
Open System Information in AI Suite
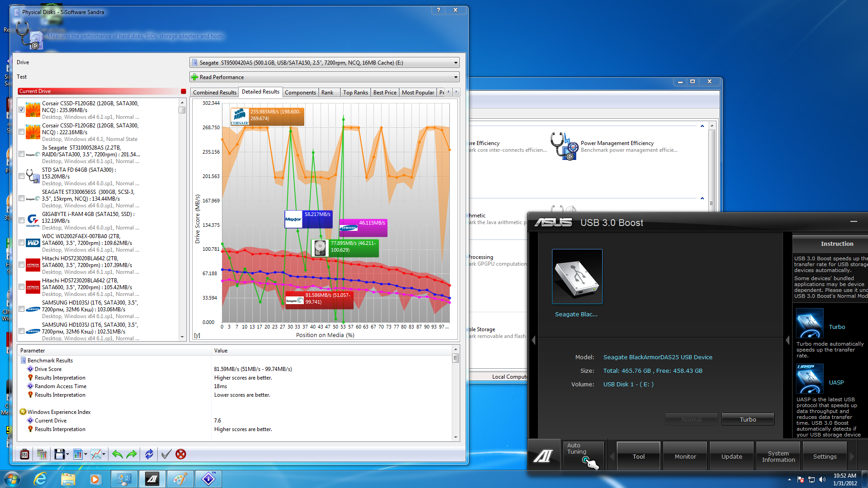(x=778, y=456)
